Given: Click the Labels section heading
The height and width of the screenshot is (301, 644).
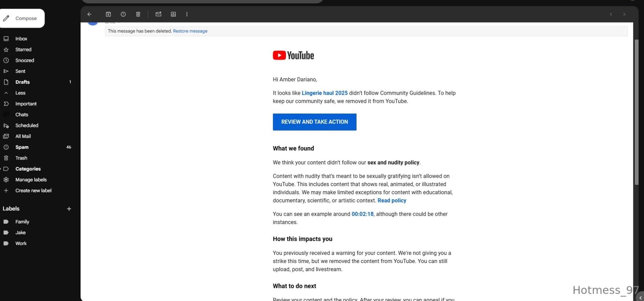Looking at the screenshot, I should pyautogui.click(x=11, y=209).
